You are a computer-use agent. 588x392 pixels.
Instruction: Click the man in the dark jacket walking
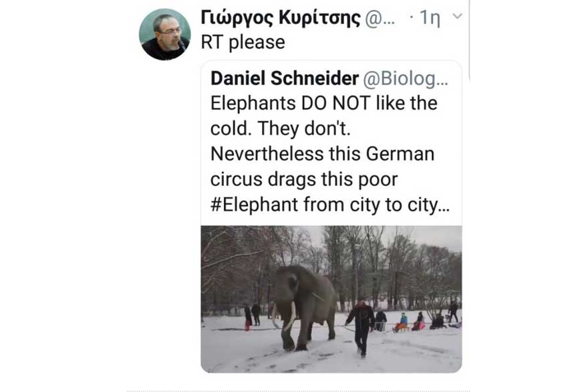(x=361, y=323)
